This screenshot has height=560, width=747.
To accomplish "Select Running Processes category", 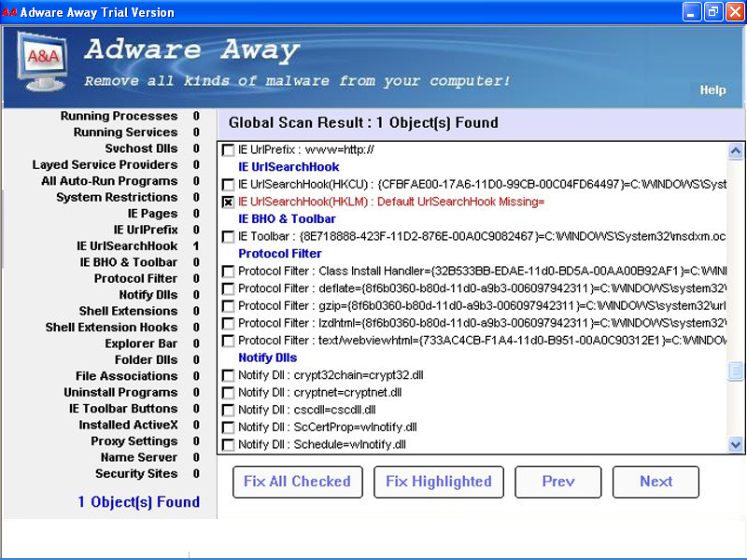I will (x=120, y=116).
